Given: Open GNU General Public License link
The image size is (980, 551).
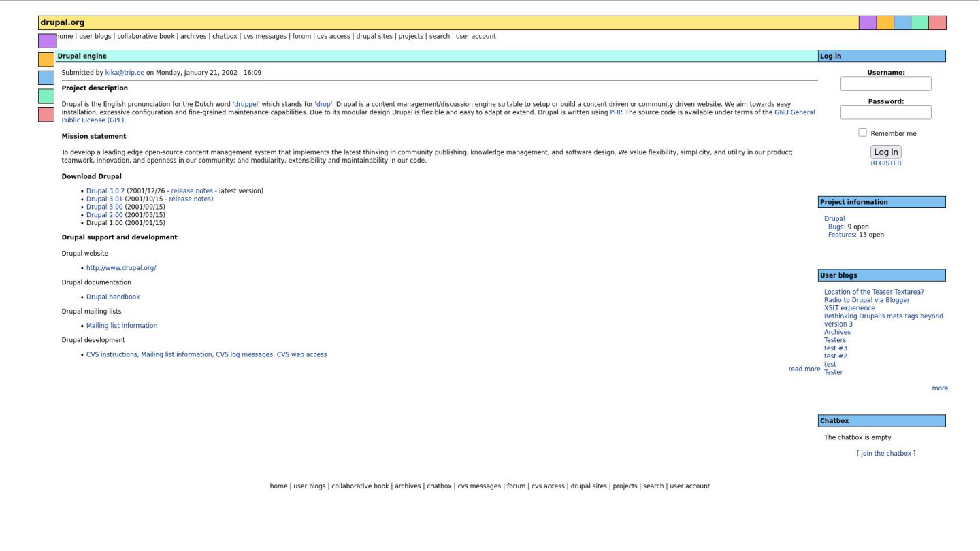Looking at the screenshot, I should point(794,112).
